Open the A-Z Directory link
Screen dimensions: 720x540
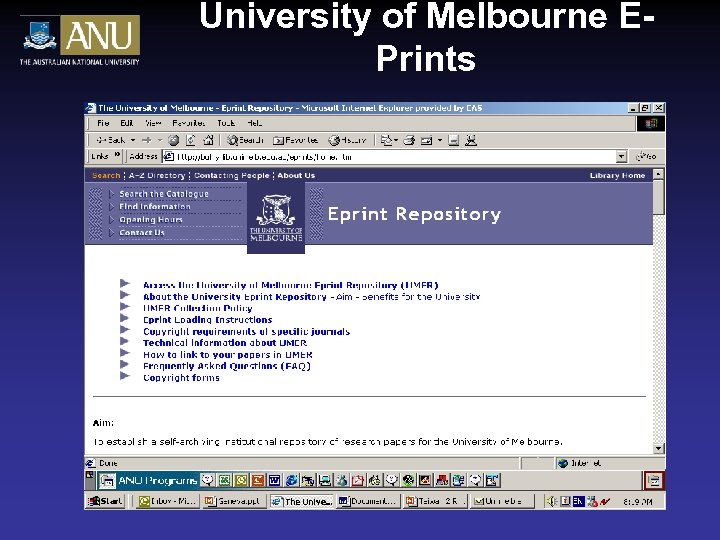pyautogui.click(x=157, y=175)
